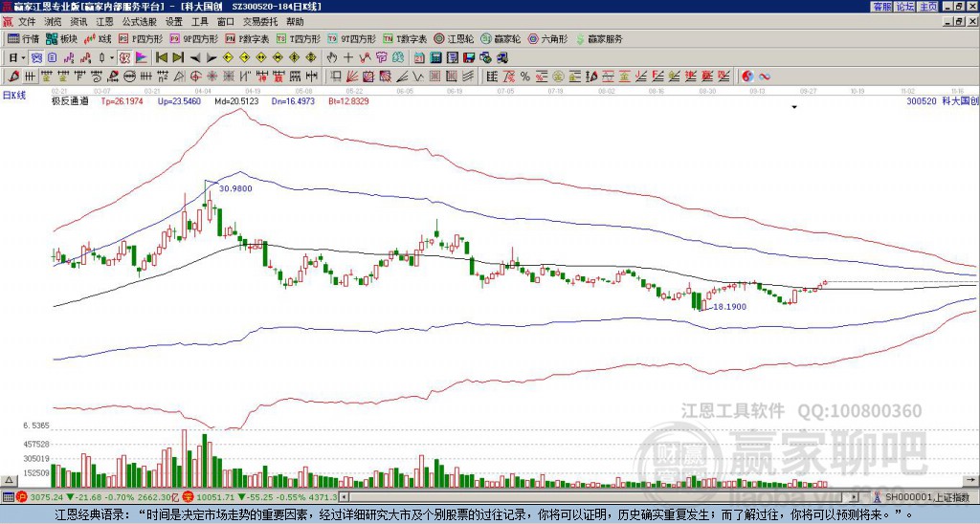Click the 日K线 chart label
980x524 pixels.
coord(14,96)
